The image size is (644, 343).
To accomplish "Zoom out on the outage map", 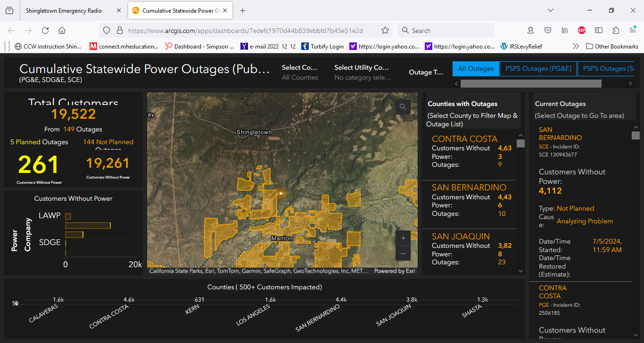I will (403, 253).
